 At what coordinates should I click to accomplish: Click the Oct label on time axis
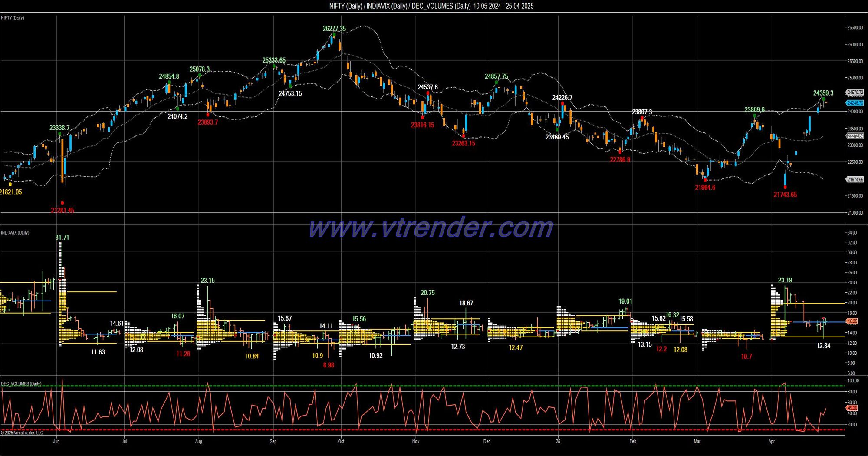click(341, 441)
